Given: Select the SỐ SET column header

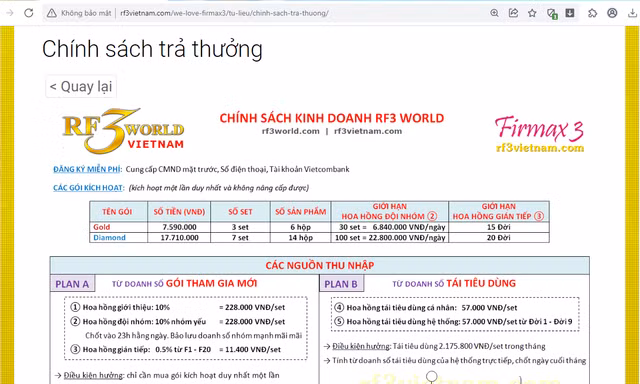Looking at the screenshot, I should [x=240, y=212].
